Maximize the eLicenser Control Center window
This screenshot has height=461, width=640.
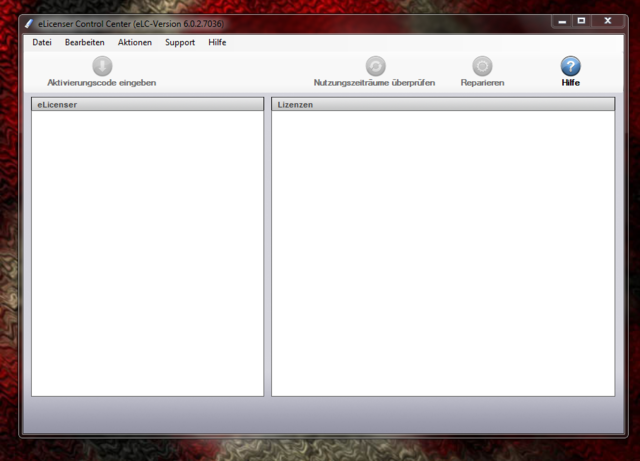tap(581, 21)
